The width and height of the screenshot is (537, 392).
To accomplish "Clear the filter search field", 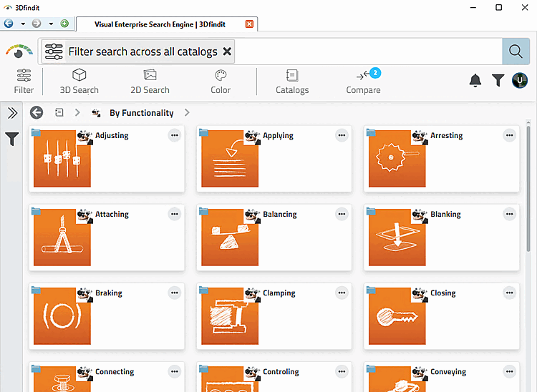I will point(227,52).
